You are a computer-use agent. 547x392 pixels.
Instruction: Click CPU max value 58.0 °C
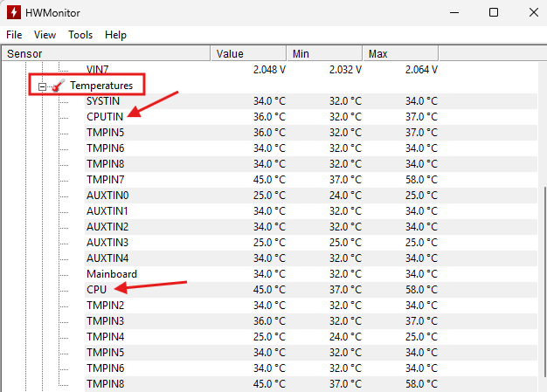point(421,290)
